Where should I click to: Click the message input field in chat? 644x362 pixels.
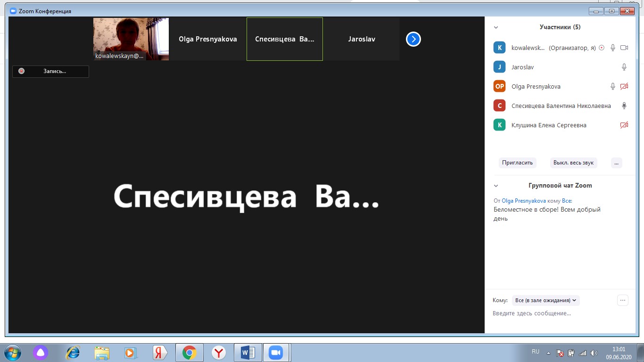(x=542, y=313)
